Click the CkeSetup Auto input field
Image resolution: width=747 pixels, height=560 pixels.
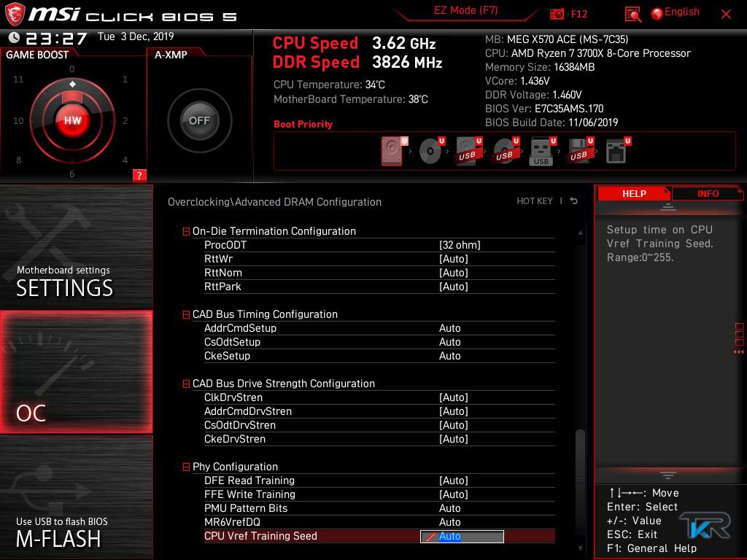pos(449,356)
